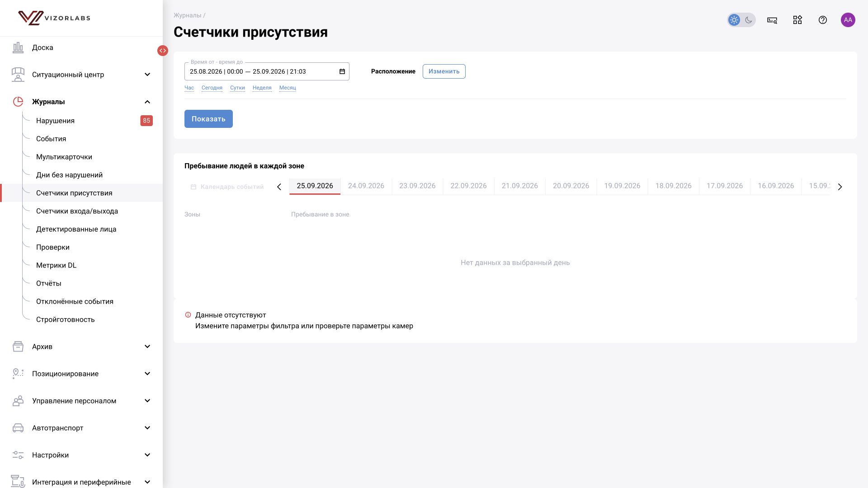This screenshot has width=868, height=488.
Task: Click the Изменить location button
Action: point(444,71)
